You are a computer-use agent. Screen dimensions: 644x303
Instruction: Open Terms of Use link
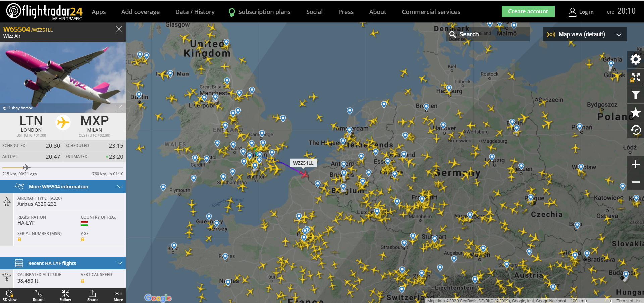tap(629, 301)
